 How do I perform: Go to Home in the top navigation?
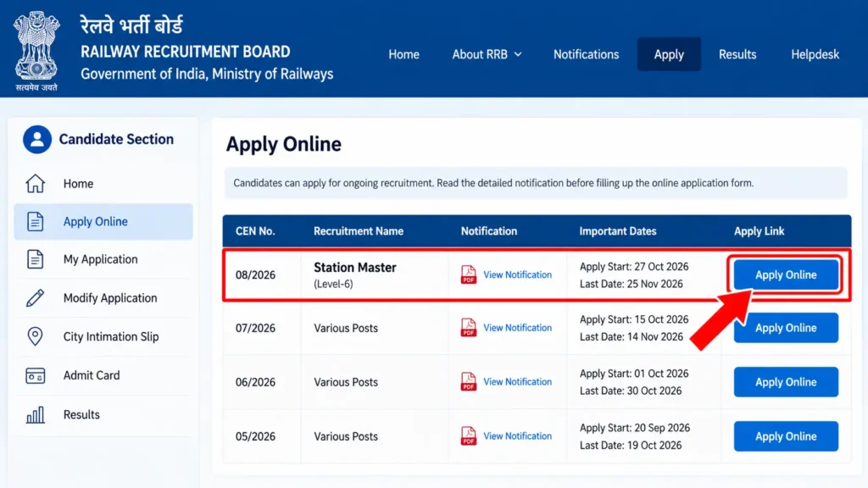(x=403, y=54)
